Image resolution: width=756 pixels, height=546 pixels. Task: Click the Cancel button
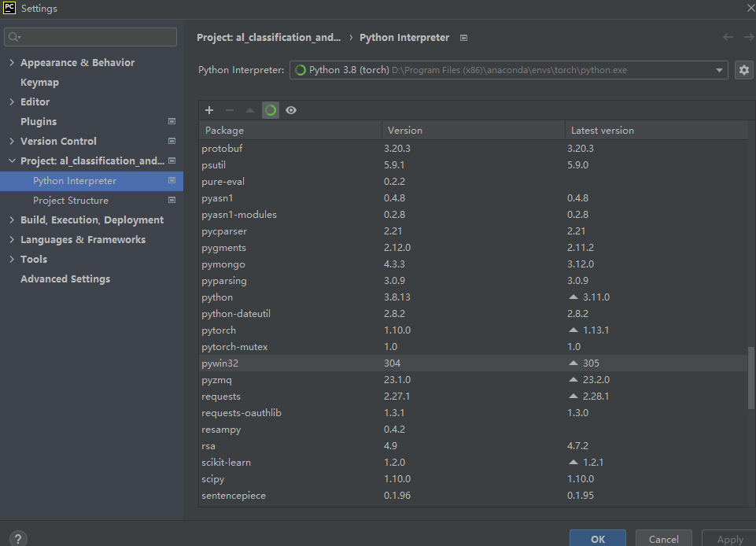pos(663,538)
